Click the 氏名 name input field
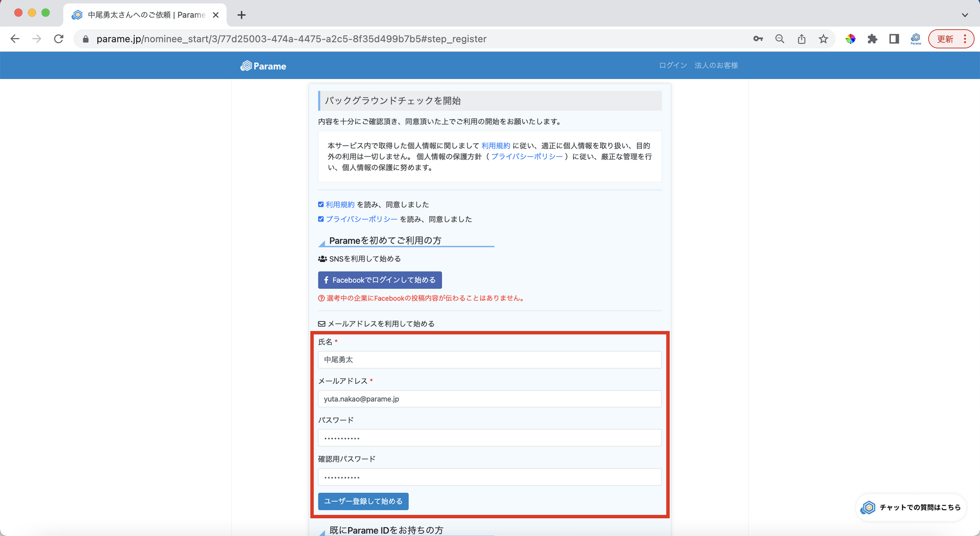The width and height of the screenshot is (980, 536). 490,359
